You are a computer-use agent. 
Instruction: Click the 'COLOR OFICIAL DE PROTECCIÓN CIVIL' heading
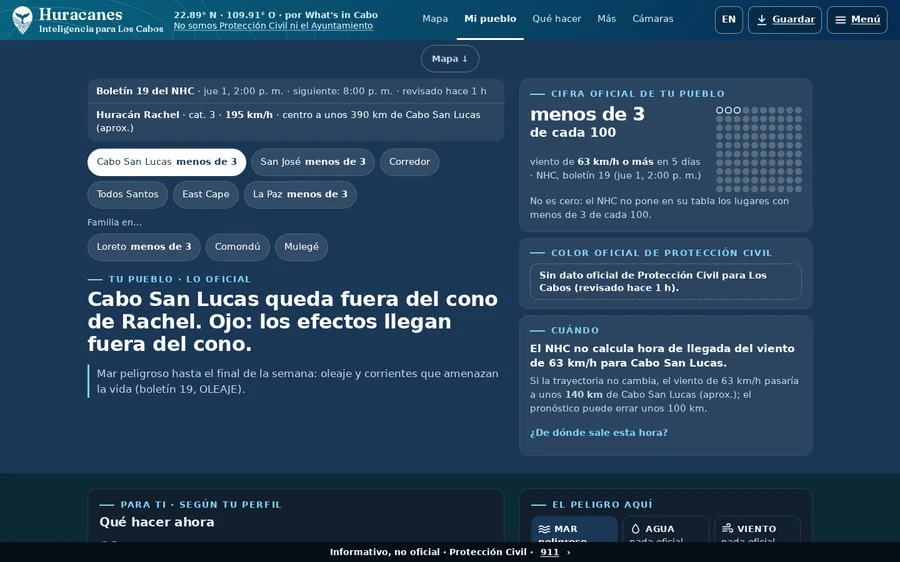coord(662,253)
